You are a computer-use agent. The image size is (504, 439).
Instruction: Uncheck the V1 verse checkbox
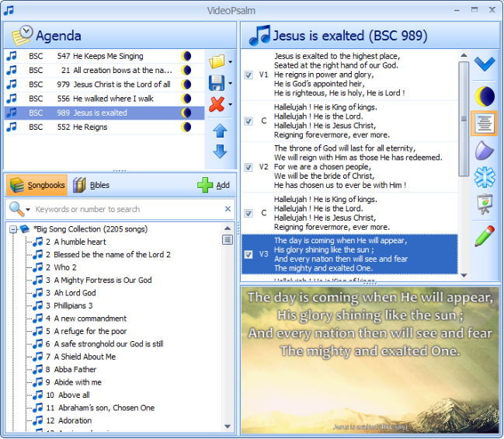click(x=249, y=75)
